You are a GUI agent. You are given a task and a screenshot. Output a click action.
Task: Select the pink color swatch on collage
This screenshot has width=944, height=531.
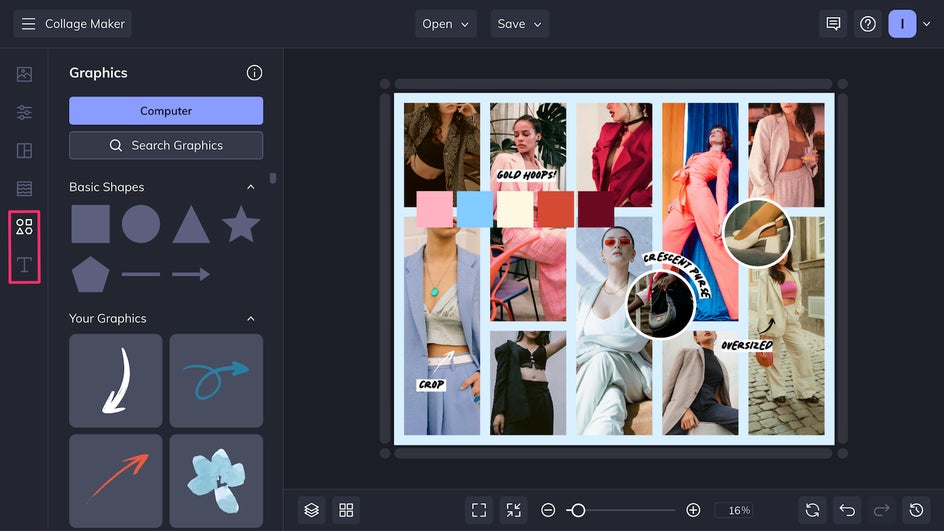tap(435, 209)
